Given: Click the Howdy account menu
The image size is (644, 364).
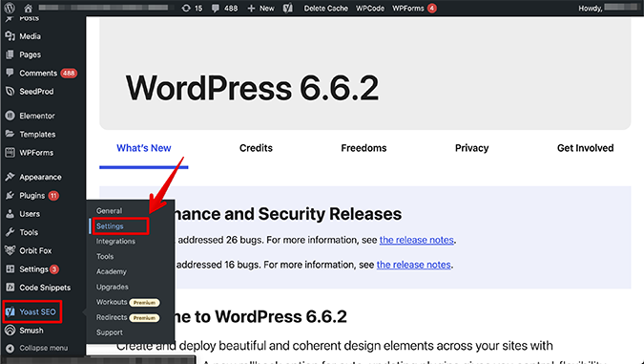Looking at the screenshot, I should pos(609,9).
